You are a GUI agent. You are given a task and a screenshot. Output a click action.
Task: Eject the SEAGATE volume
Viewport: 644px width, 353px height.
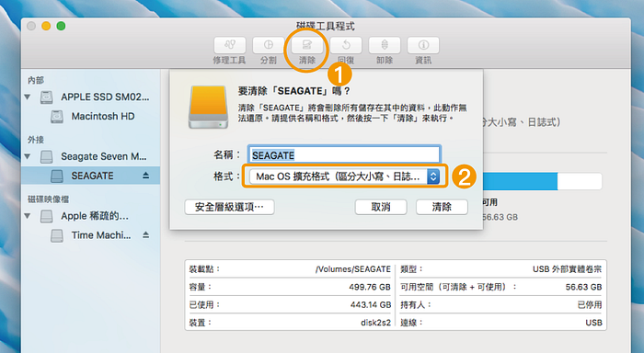point(145,176)
